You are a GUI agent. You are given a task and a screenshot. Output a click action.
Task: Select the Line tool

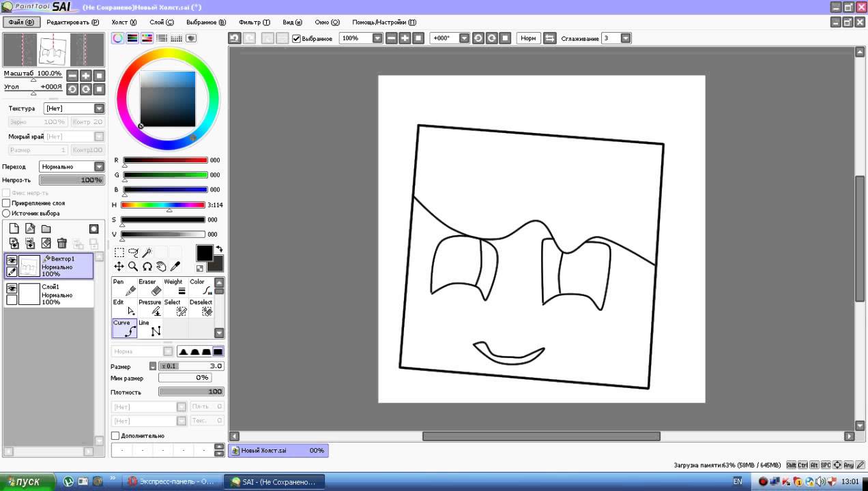click(150, 328)
